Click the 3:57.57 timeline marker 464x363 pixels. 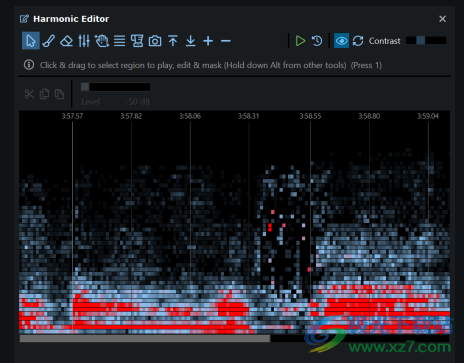click(72, 116)
